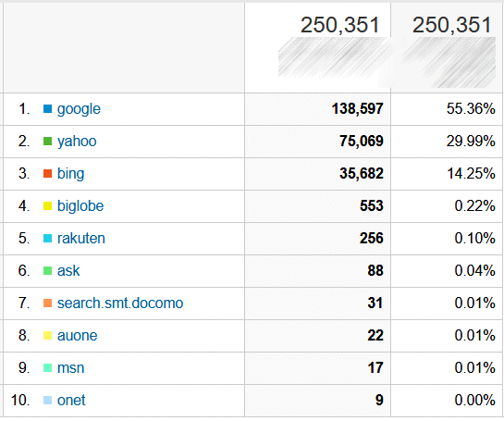Open the auone source link
This screenshot has height=421, width=504.
[x=77, y=336]
